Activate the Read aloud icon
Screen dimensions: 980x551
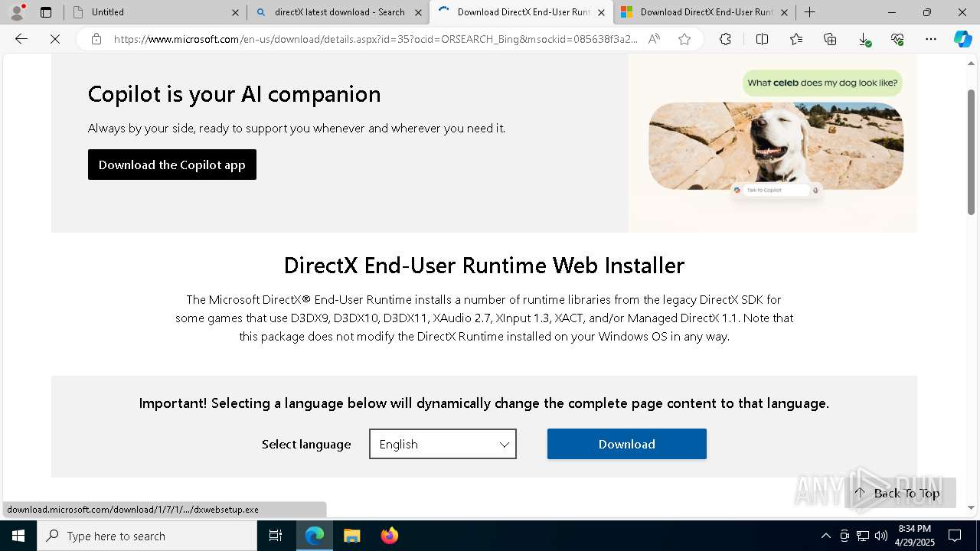[x=654, y=39]
